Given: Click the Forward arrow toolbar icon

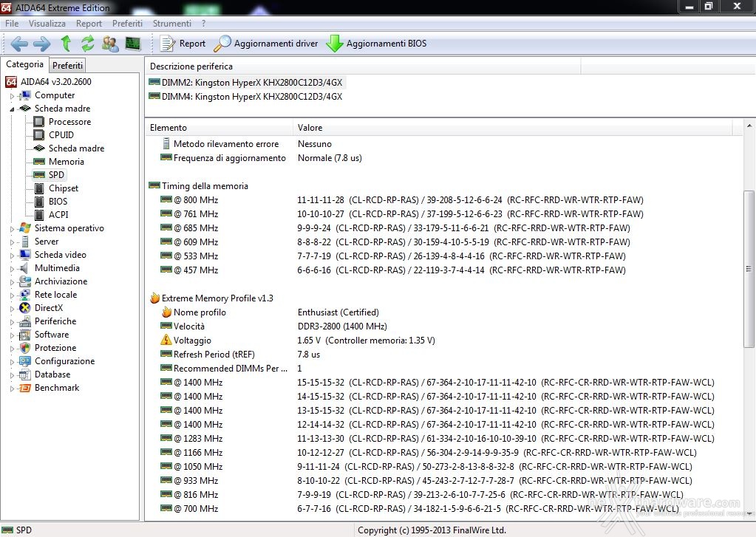Looking at the screenshot, I should click(x=42, y=44).
